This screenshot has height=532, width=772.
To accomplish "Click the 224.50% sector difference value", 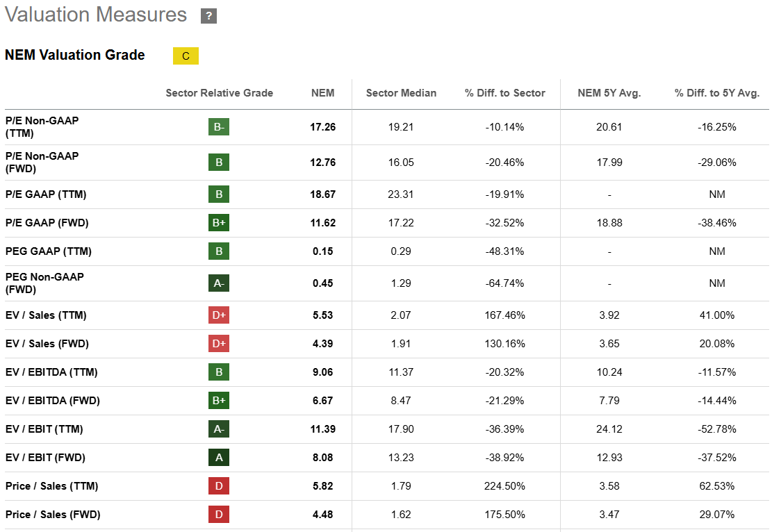I will coord(504,486).
